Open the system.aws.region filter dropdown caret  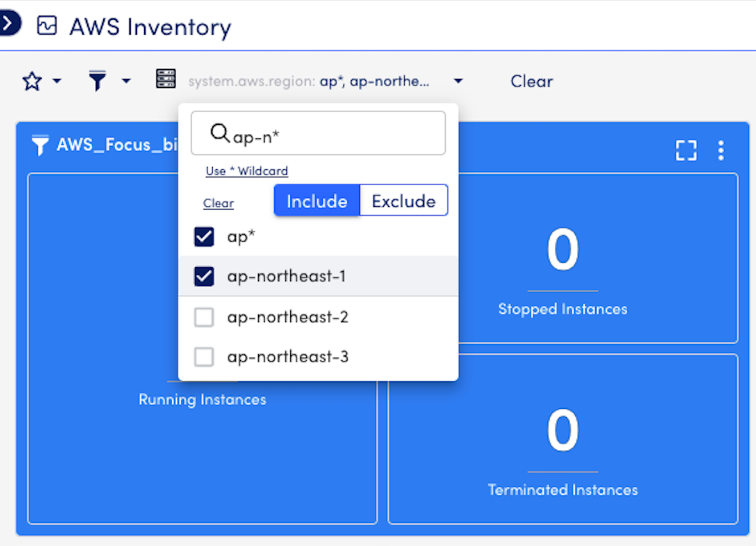(x=458, y=81)
